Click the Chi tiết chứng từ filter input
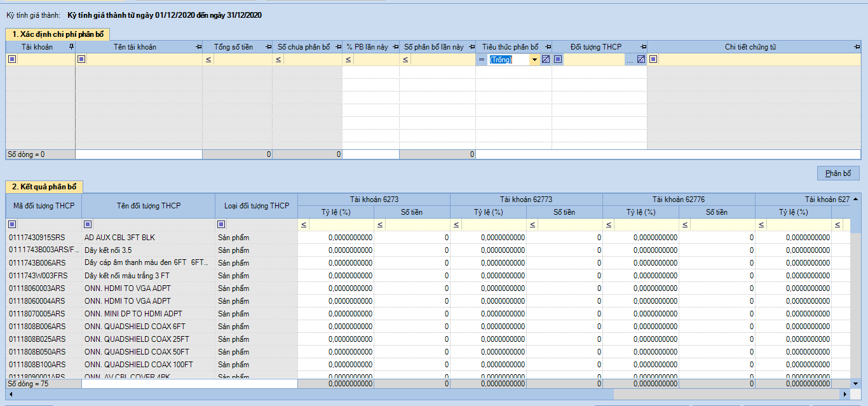Screen dimensions: 868x406 pos(759,60)
